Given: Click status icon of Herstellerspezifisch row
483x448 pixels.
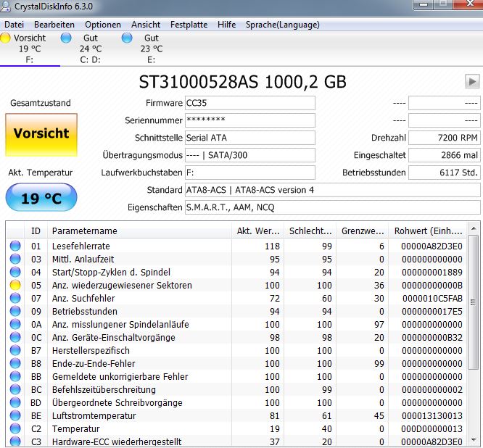Looking at the screenshot, I should [x=15, y=350].
